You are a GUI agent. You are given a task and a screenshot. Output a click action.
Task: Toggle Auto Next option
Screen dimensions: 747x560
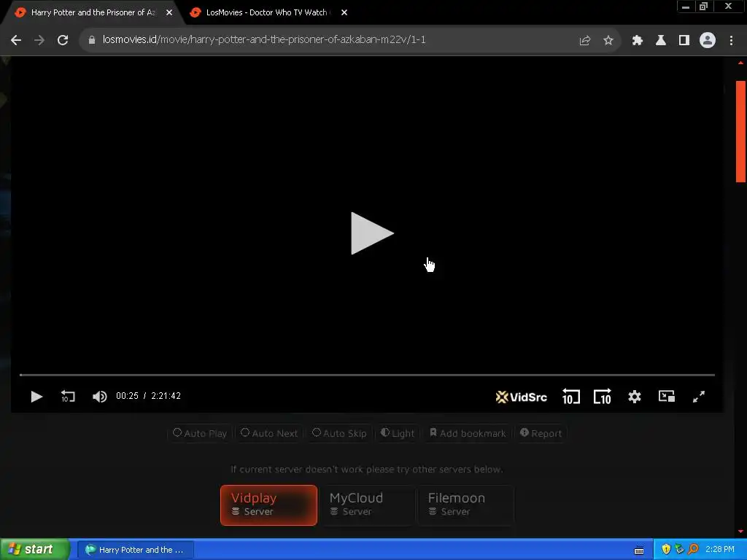click(x=269, y=433)
